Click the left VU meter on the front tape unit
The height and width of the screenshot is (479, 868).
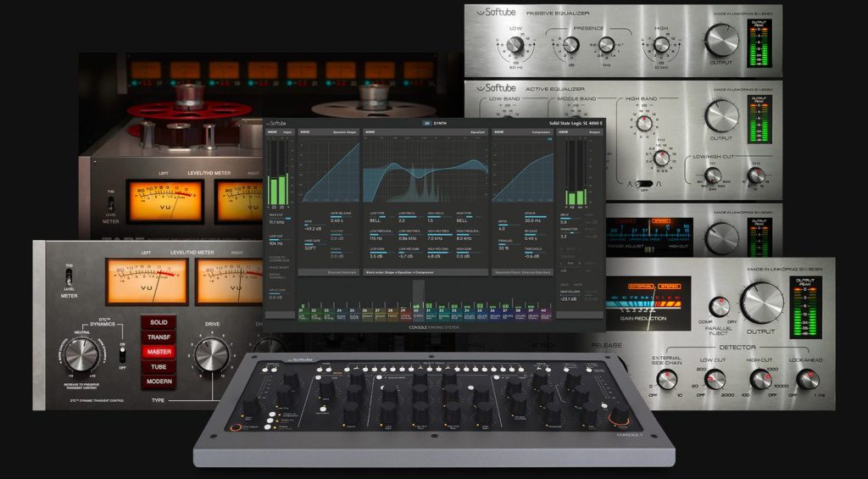coord(147,281)
